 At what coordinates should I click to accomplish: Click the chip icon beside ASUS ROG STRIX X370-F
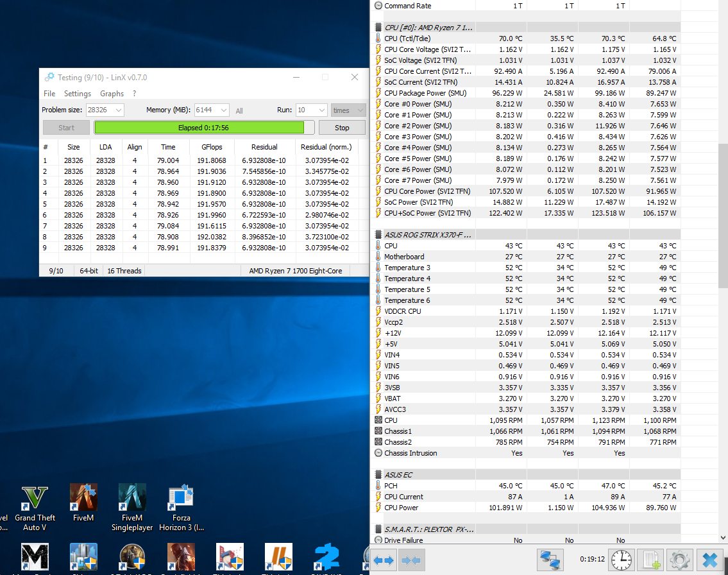pyautogui.click(x=378, y=234)
